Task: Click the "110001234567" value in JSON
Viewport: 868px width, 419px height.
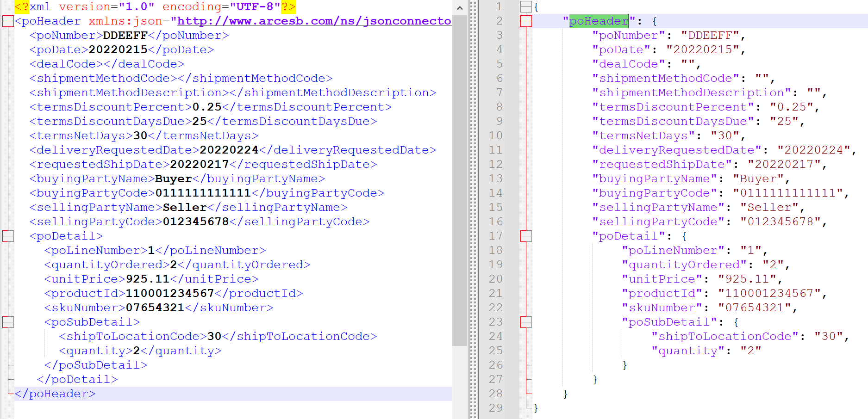Action: click(x=769, y=294)
